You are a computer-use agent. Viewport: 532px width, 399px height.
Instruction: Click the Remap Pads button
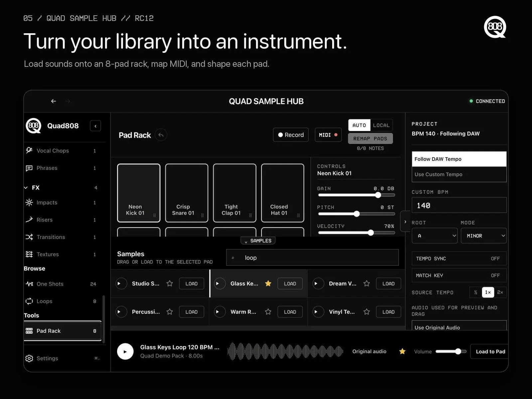tap(370, 139)
